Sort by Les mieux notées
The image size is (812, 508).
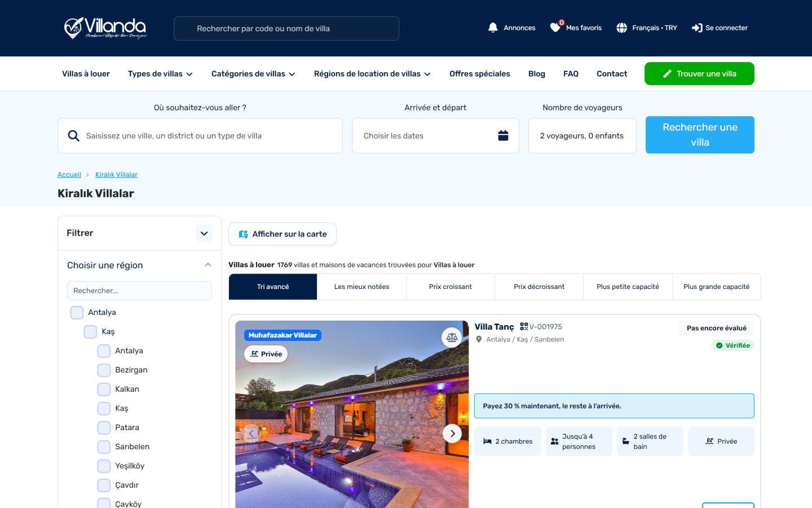[361, 287]
